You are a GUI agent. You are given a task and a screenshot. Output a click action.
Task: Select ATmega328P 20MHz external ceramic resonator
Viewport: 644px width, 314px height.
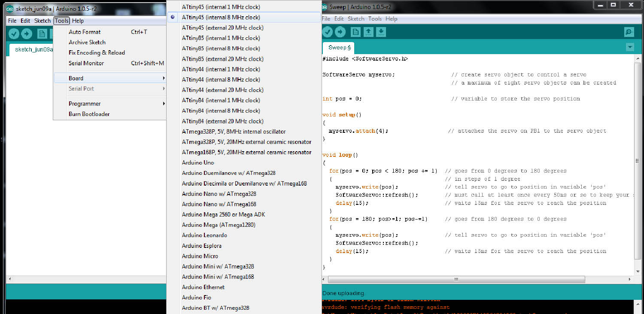tap(244, 142)
